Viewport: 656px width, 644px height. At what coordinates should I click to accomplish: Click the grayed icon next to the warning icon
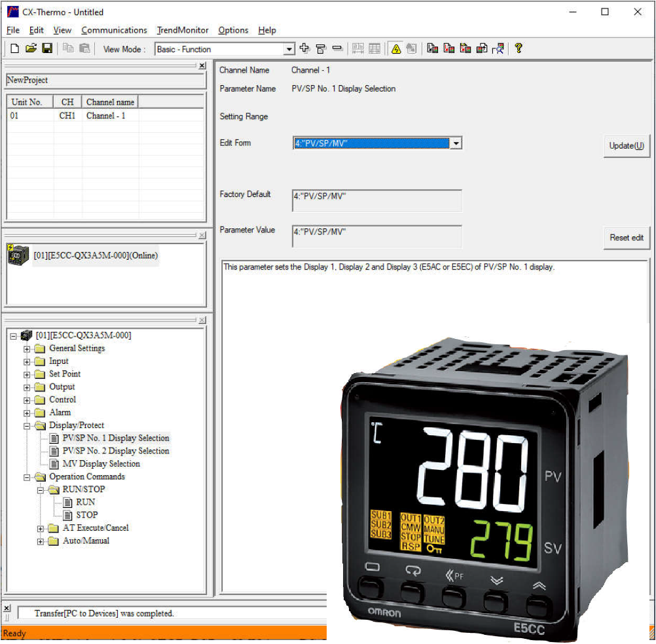(412, 49)
